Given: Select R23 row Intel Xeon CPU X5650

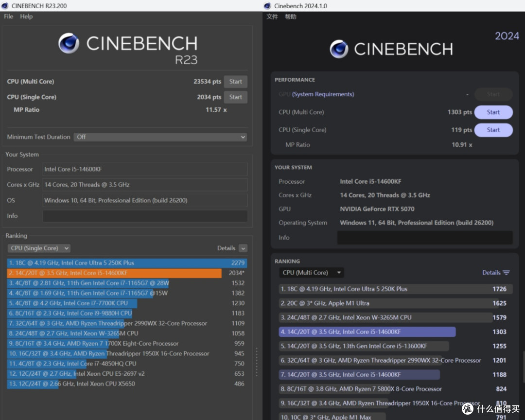Looking at the screenshot, I should pyautogui.click(x=127, y=384).
